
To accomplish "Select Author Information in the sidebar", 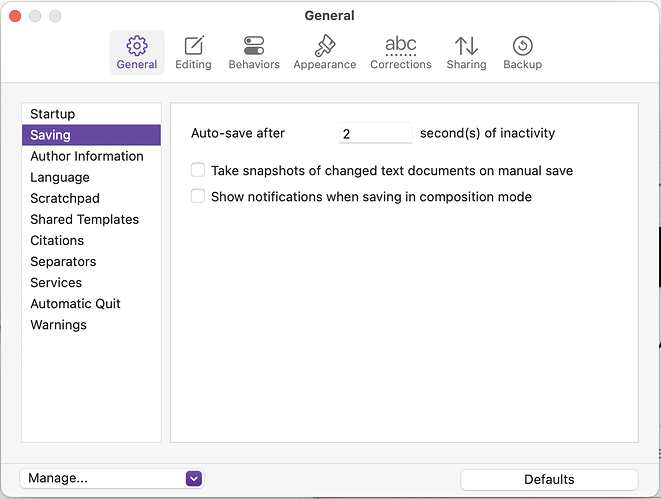I will (91, 156).
